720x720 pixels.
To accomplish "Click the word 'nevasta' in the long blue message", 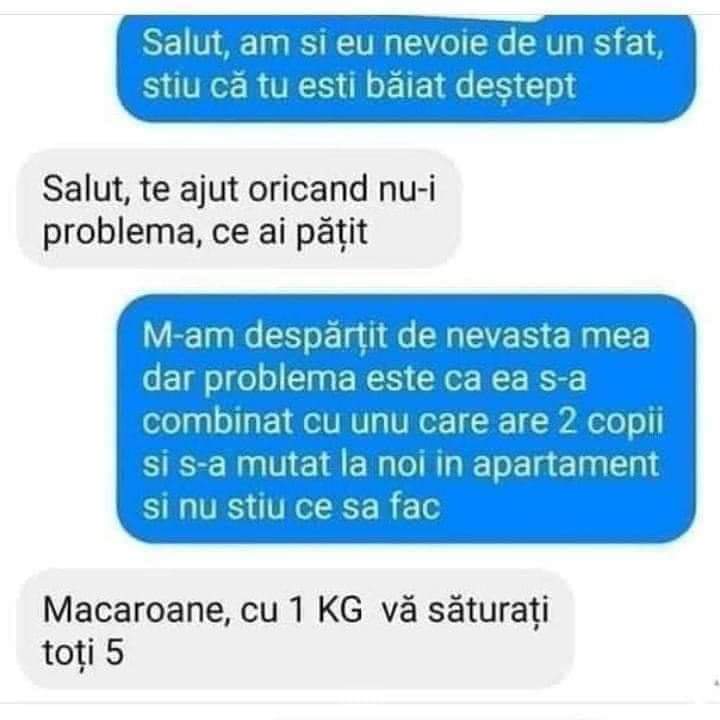I will (x=508, y=336).
